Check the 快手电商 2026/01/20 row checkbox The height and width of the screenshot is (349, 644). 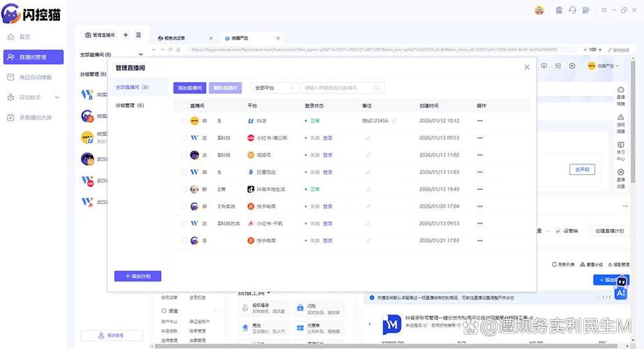(x=184, y=207)
